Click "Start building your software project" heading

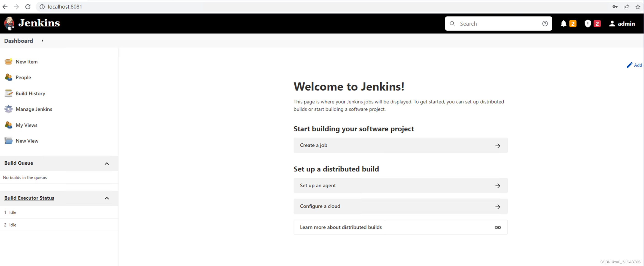pos(353,129)
